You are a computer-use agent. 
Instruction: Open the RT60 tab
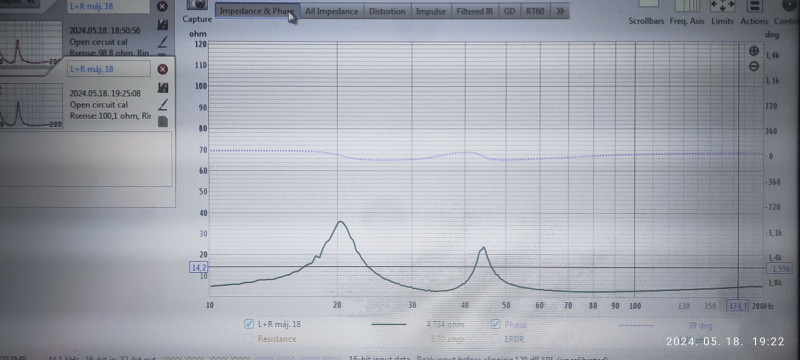click(x=535, y=11)
